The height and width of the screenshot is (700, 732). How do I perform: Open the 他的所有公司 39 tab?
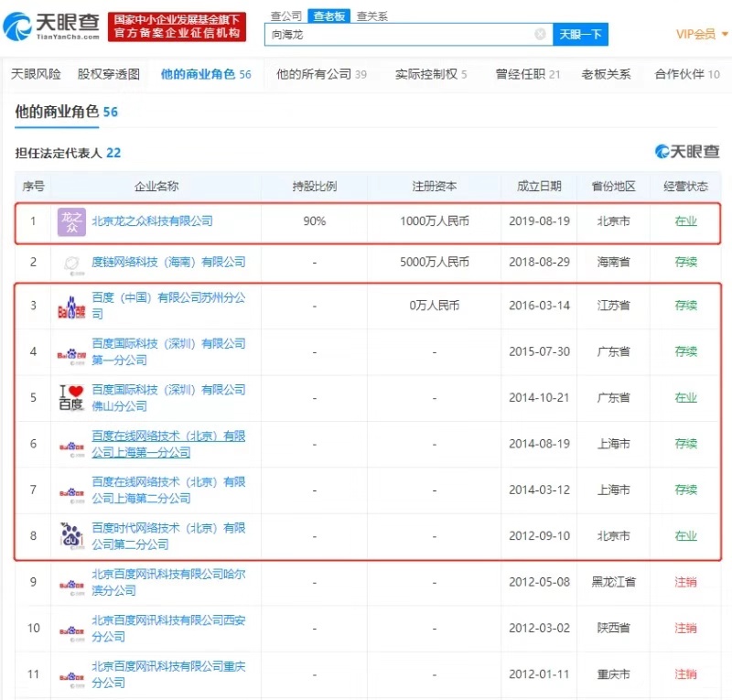[x=321, y=74]
